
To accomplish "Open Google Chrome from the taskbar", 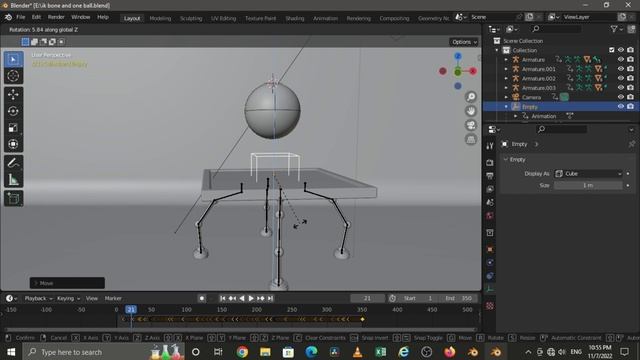I will point(242,352).
